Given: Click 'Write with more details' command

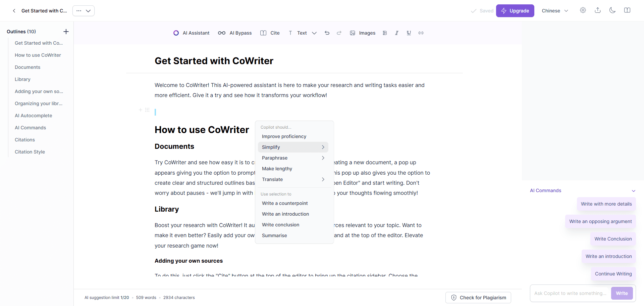Looking at the screenshot, I should (606, 204).
